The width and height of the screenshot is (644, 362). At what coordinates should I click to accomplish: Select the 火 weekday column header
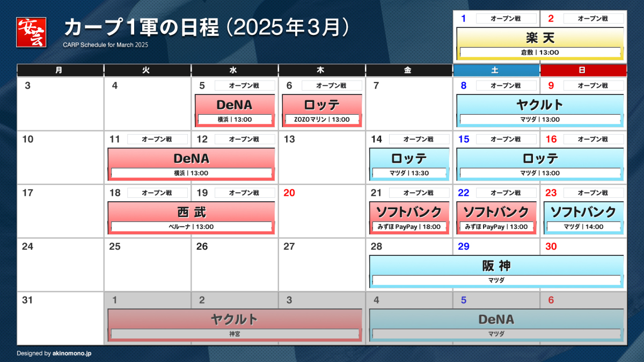click(x=148, y=70)
